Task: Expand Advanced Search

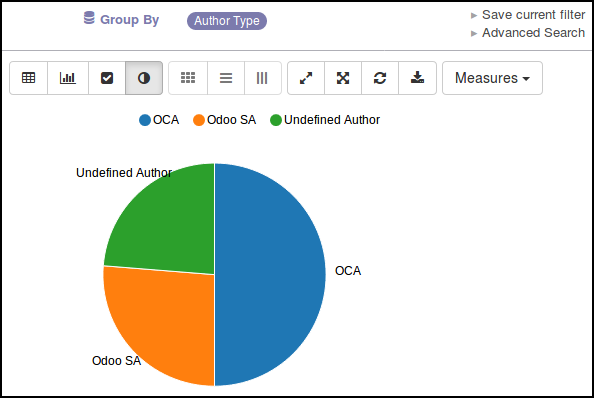Action: coord(528,33)
